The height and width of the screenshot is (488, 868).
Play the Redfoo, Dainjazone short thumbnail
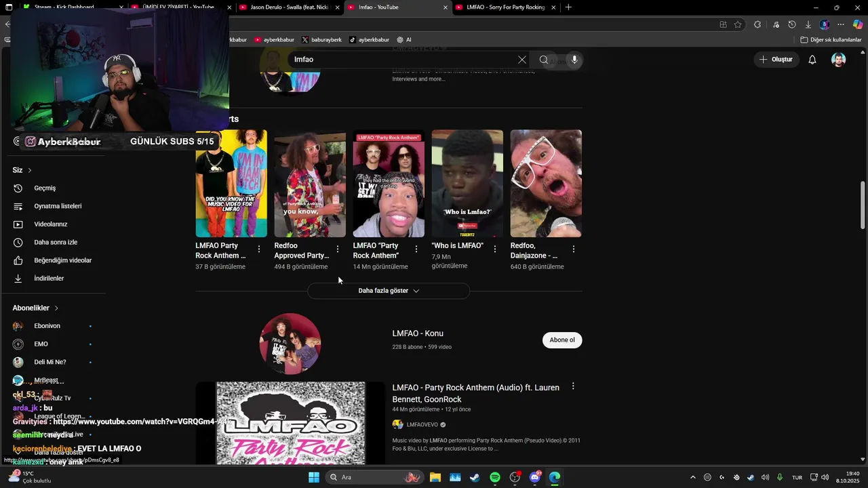click(x=546, y=183)
